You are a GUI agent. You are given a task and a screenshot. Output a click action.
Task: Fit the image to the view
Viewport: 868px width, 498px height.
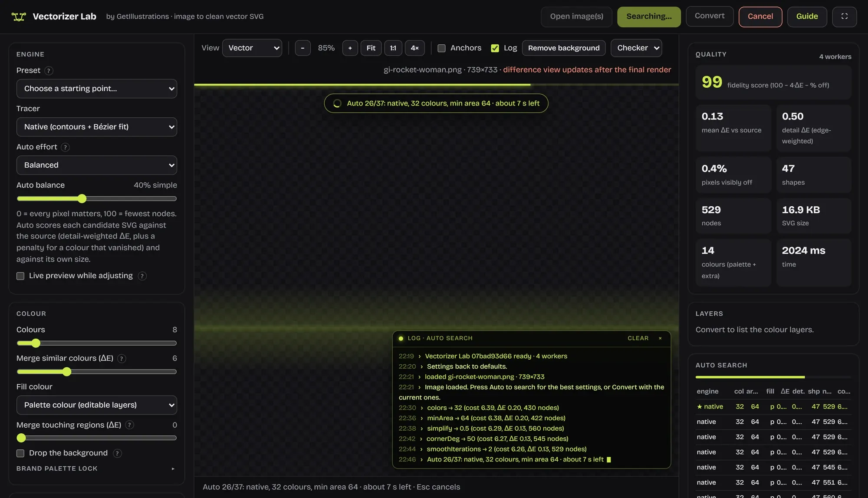[x=371, y=48]
